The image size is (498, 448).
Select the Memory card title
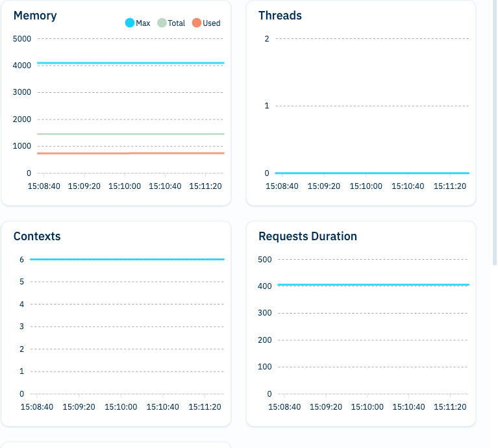[x=35, y=16]
